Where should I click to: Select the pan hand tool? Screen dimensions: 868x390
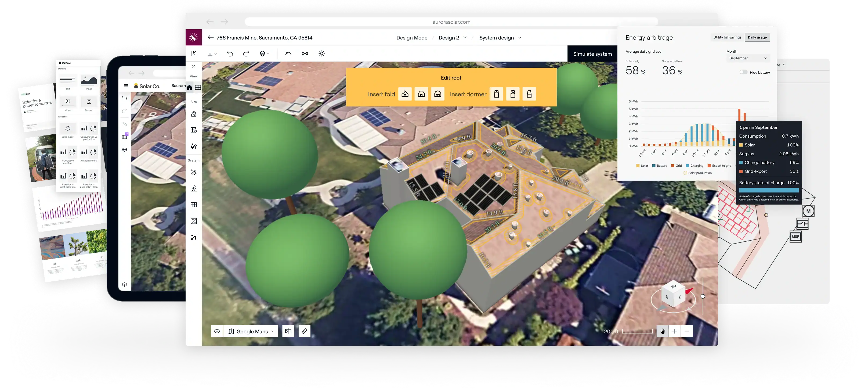[663, 331]
